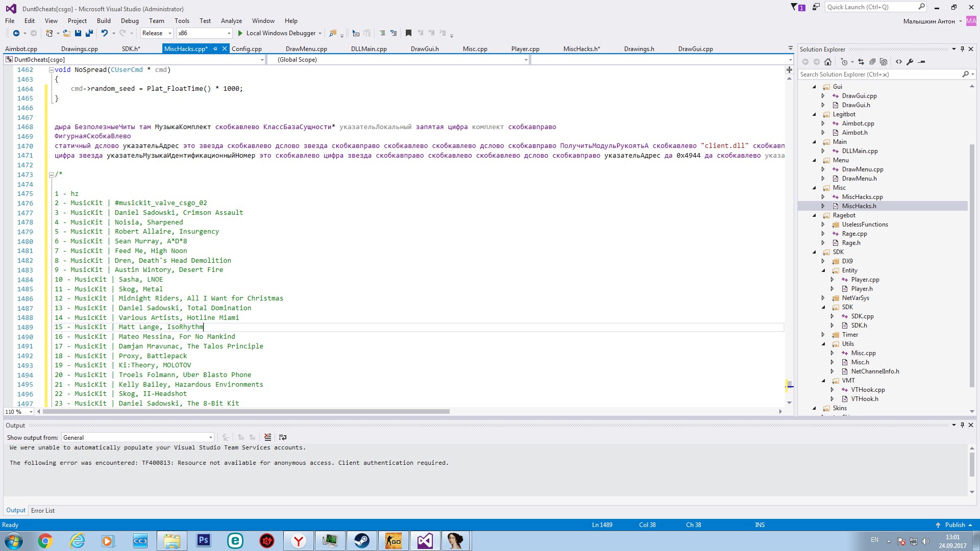Open the Dunt0cheats[csgo] project scope dropdown
Image resolution: width=980 pixels, height=551 pixels.
[x=135, y=60]
